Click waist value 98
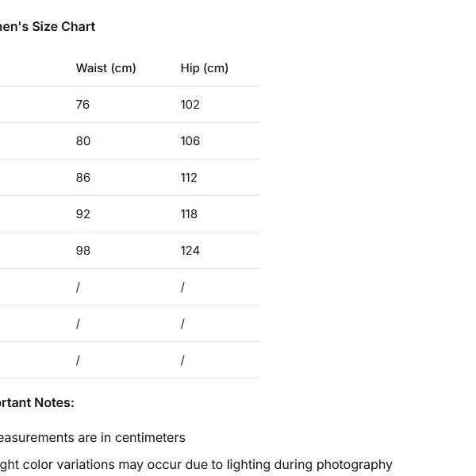This screenshot has height=476, width=476. coord(83,251)
